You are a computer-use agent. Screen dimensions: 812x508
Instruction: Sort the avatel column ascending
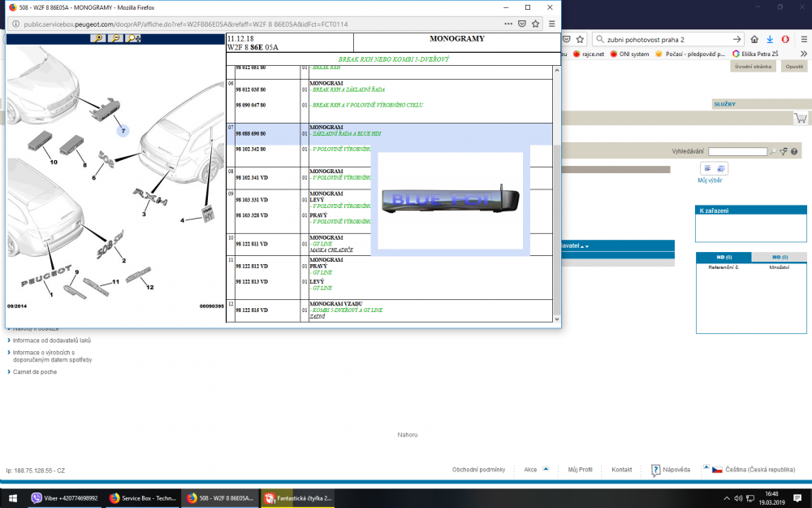pyautogui.click(x=582, y=247)
